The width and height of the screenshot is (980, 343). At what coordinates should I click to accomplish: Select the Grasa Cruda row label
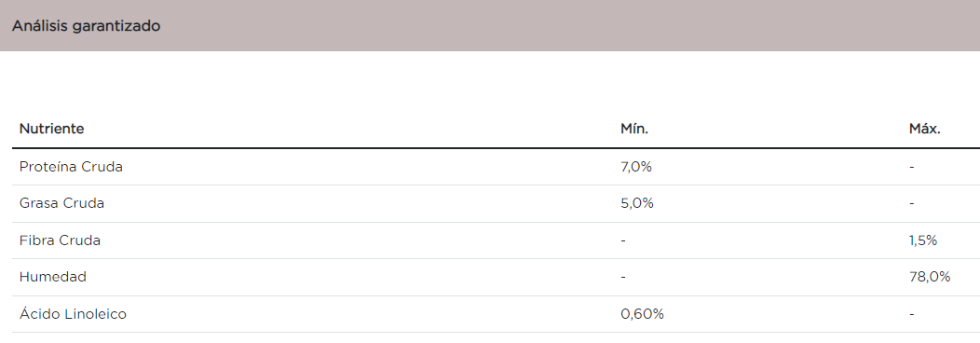[61, 204]
